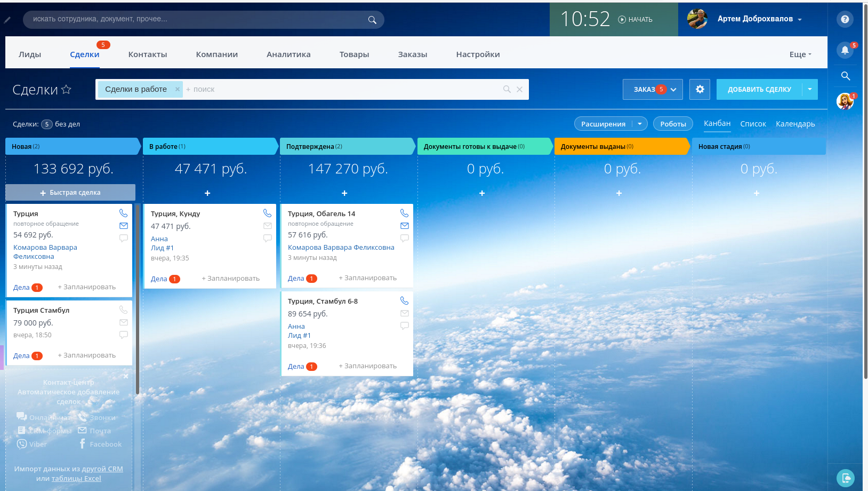Viewport: 868px width, 491px height.
Task: Add a deal in the В работе column
Action: (x=207, y=193)
